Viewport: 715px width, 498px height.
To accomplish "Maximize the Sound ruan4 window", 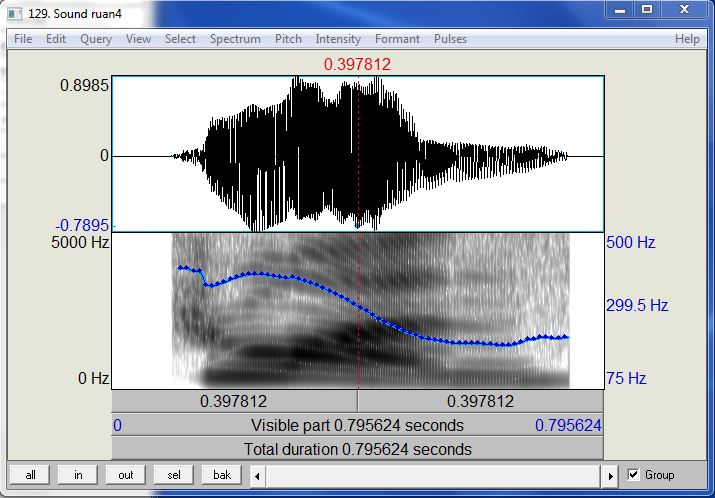I will click(x=647, y=10).
